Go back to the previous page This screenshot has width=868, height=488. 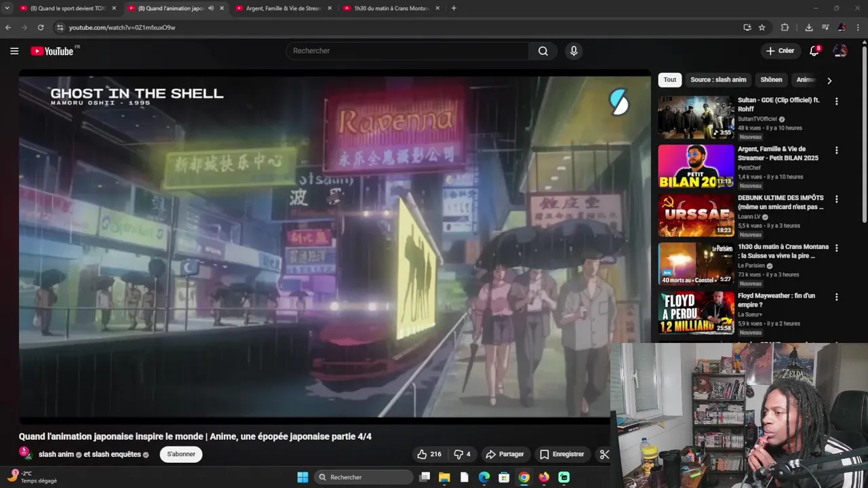8,27
